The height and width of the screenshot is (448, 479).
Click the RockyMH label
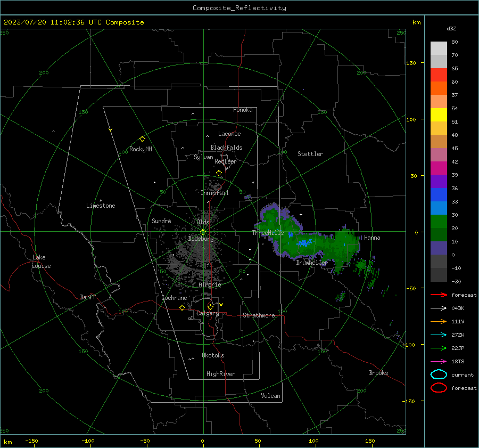141,149
